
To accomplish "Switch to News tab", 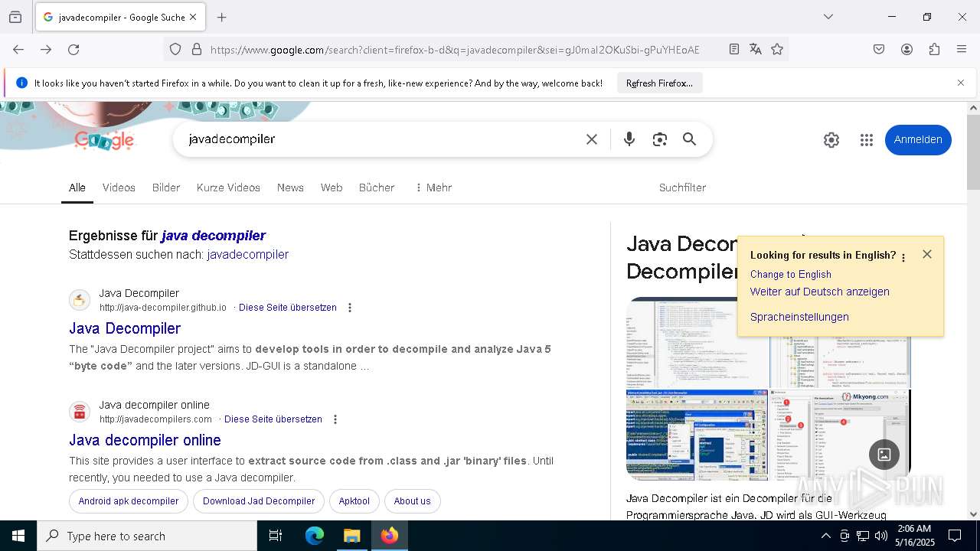I will [290, 187].
